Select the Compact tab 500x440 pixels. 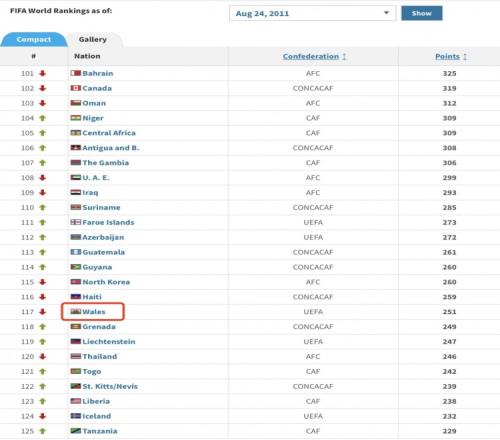(x=34, y=39)
